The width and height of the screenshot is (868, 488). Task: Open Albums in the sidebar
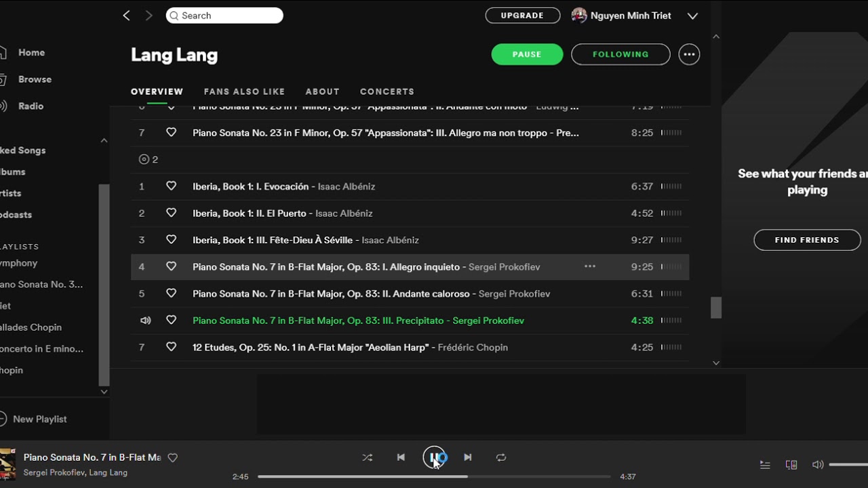pyautogui.click(x=13, y=172)
